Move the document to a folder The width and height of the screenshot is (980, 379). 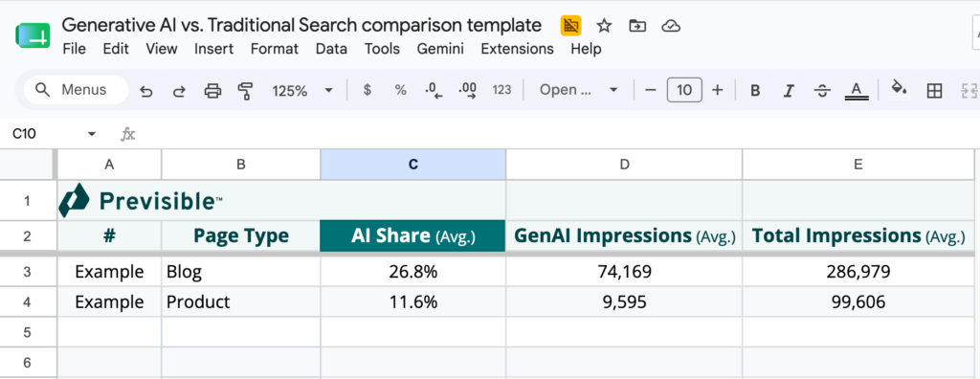636,26
